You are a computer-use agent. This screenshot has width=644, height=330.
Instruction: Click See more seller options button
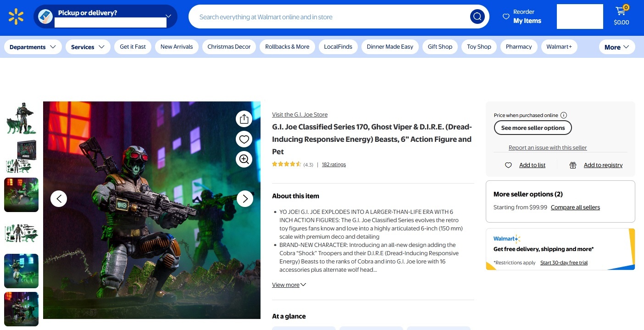tap(533, 128)
